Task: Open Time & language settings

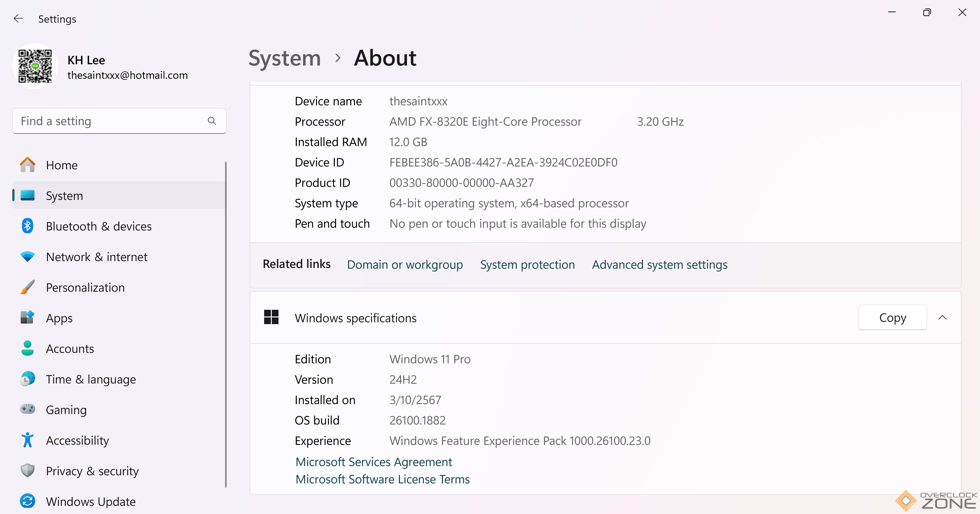Action: (119, 379)
